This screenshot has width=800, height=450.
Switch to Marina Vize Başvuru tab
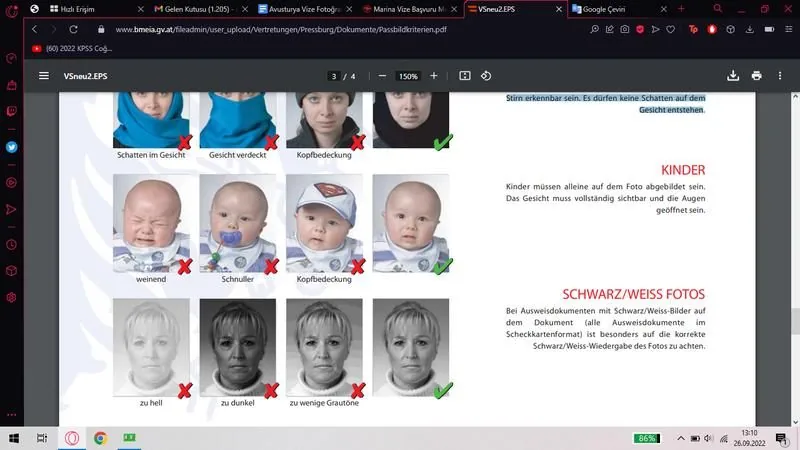point(408,9)
